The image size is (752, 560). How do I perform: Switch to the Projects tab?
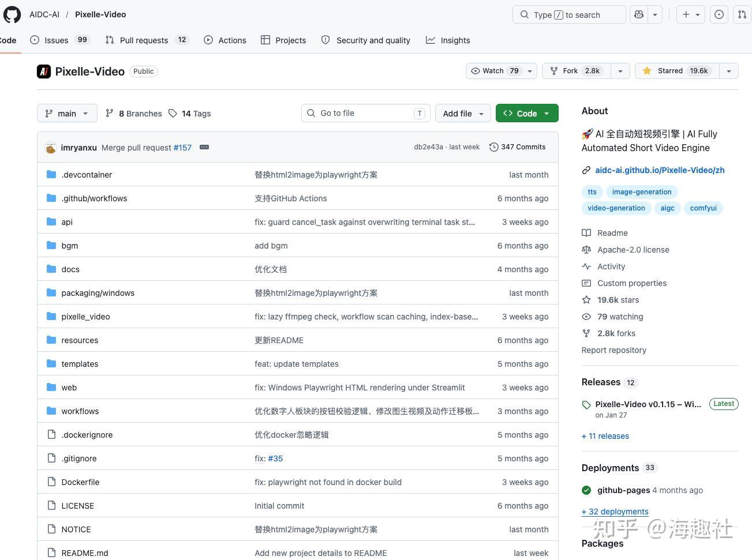tap(283, 40)
